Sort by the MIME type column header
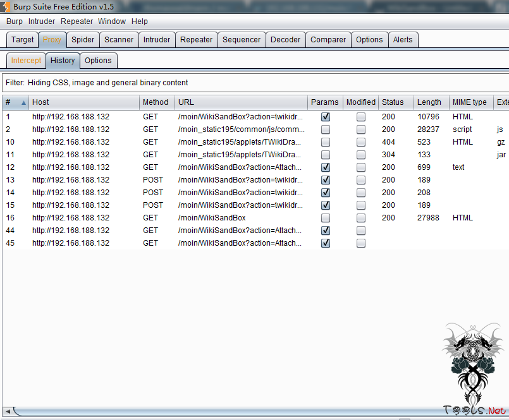 pos(471,102)
